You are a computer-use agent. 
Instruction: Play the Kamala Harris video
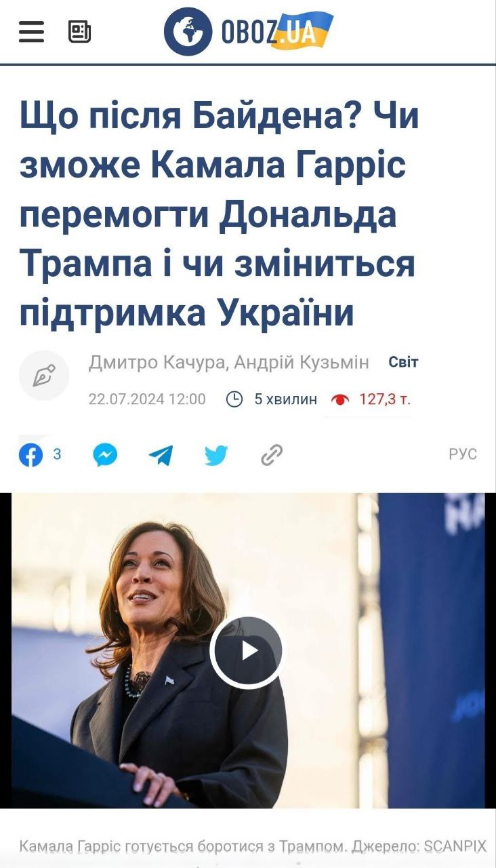tap(247, 651)
